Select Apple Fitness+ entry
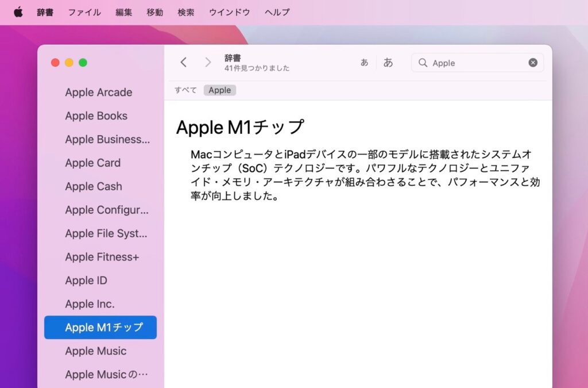This screenshot has height=388, width=588. coord(102,257)
